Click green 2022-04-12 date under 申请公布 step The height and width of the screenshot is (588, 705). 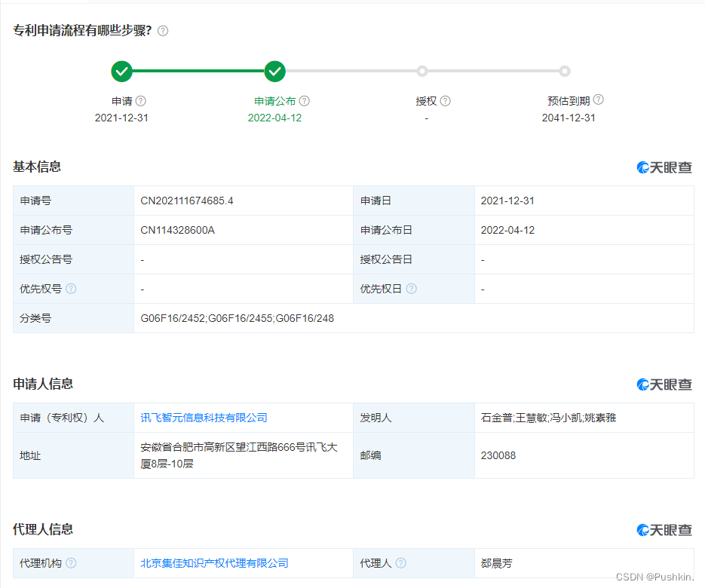pyautogui.click(x=274, y=118)
